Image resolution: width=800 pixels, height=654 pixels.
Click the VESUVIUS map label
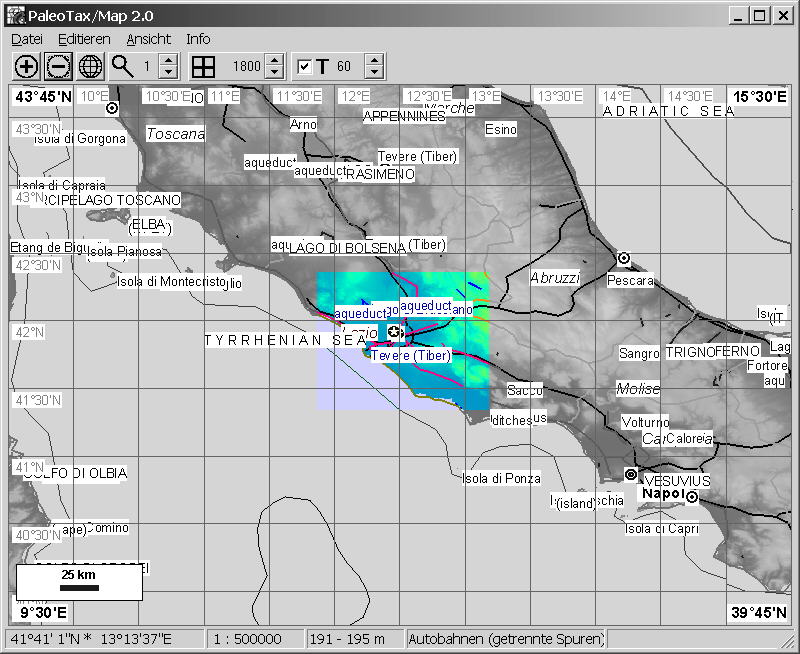tap(677, 481)
